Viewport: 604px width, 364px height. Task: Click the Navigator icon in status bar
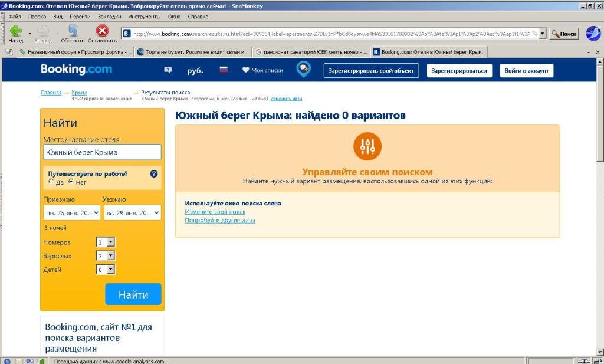pyautogui.click(x=7, y=361)
